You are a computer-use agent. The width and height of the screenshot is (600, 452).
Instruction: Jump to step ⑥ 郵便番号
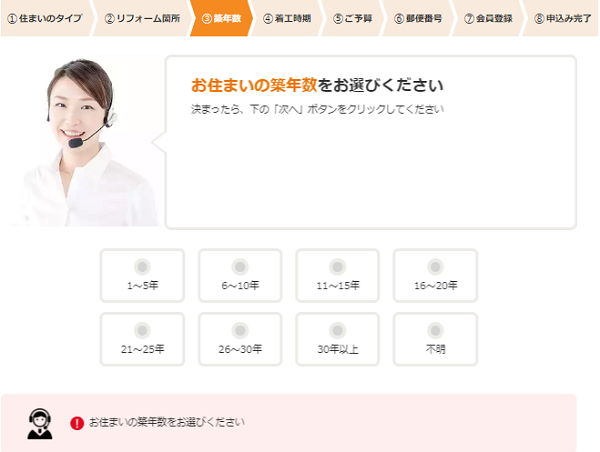click(418, 18)
